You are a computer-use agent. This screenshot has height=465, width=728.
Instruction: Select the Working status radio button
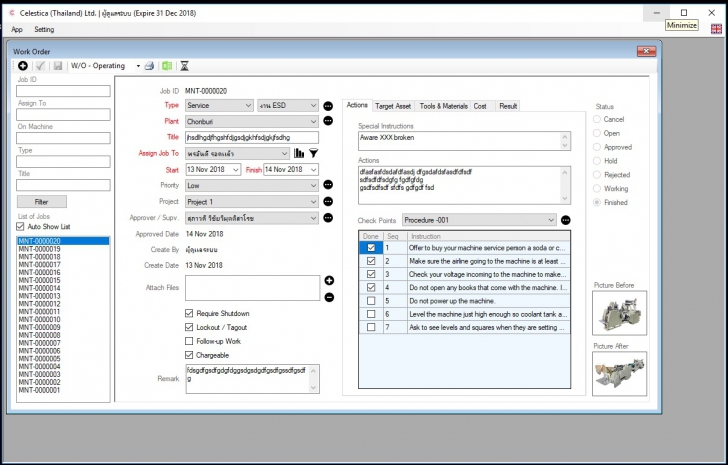[598, 188]
